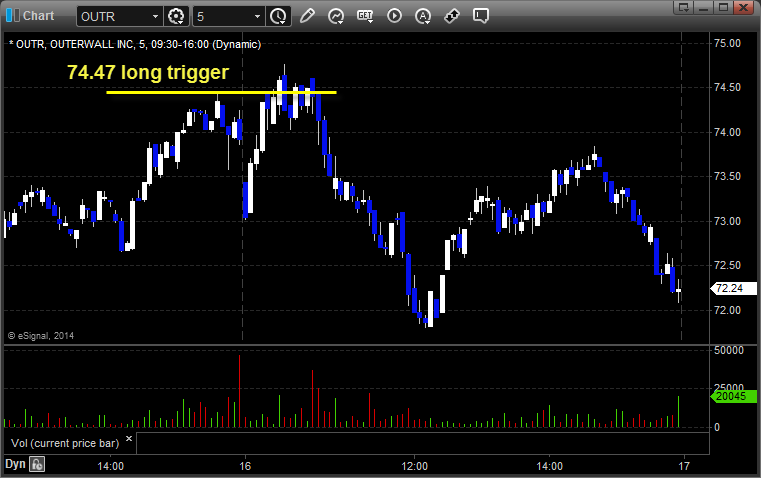
Task: Click the 74.50 price axis label
Action: pyautogui.click(x=728, y=87)
